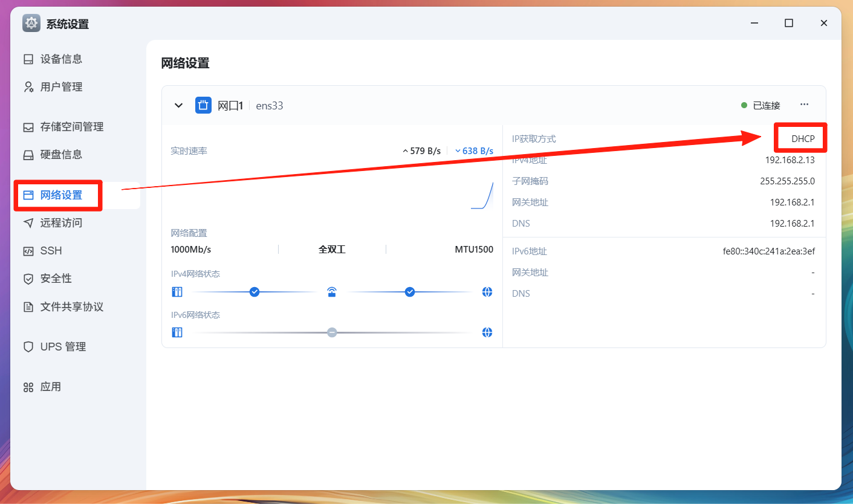853x504 pixels.
Task: Click the gray disconnected node in IPv6 status
Action: 332,332
